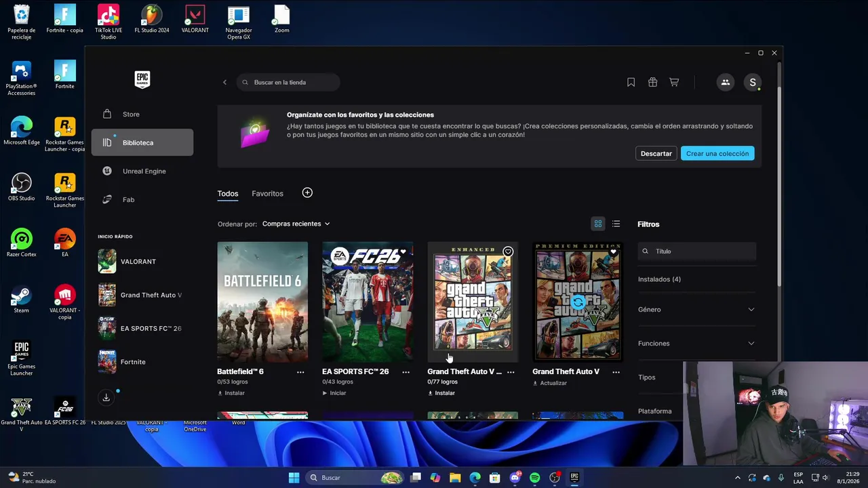Select Razer Cortex desktop icon

pos(22,243)
